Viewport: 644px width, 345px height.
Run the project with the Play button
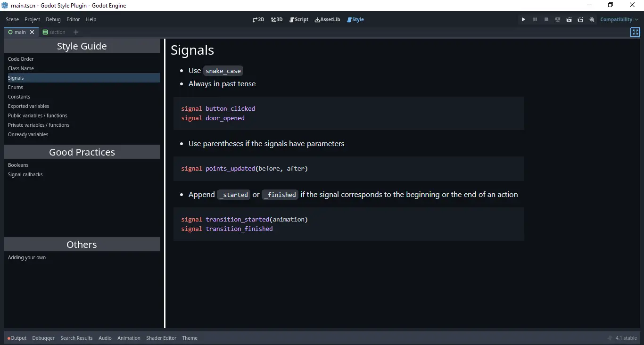[x=523, y=19]
